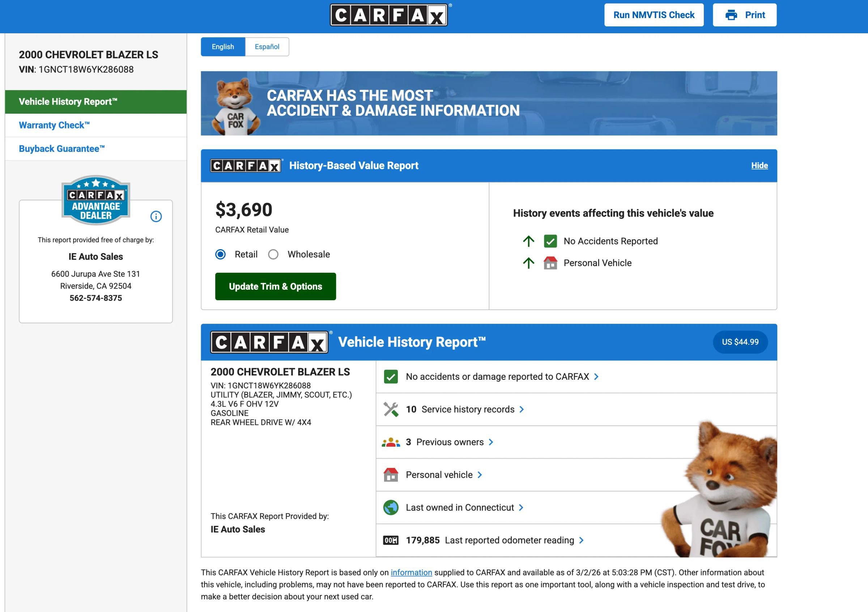The width and height of the screenshot is (868, 612).
Task: Switch report language to Español
Action: [267, 47]
